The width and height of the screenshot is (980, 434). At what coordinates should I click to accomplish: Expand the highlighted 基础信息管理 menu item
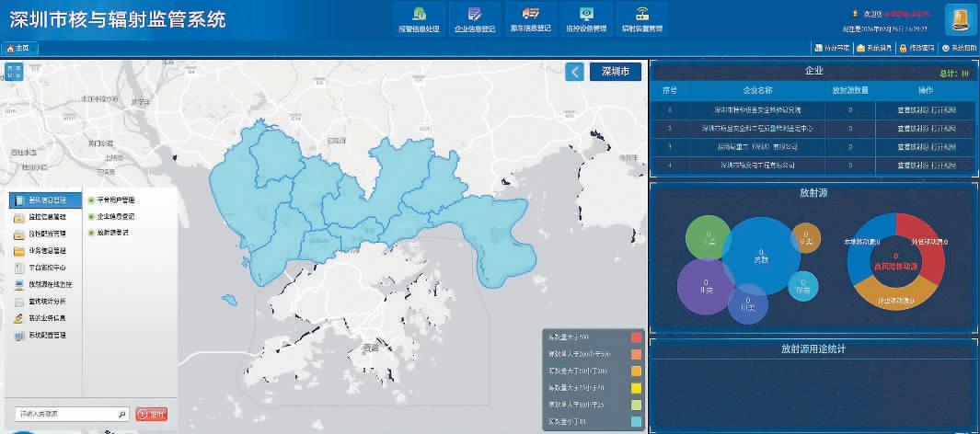coord(46,199)
